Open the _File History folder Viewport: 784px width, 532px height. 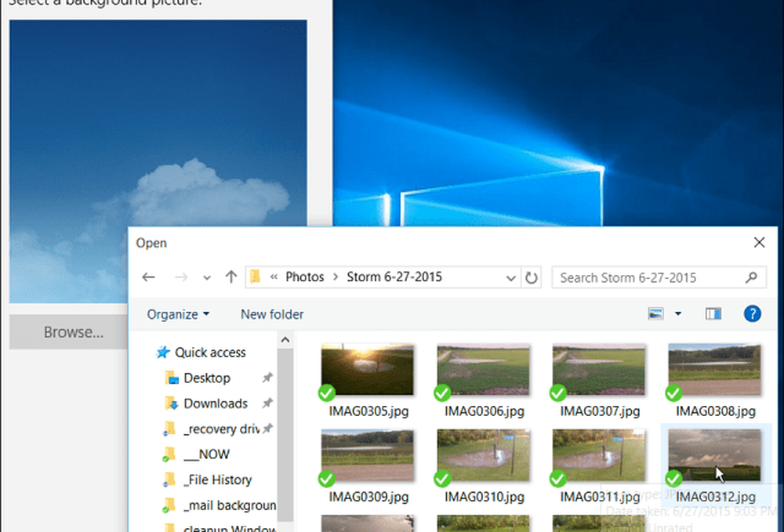point(218,480)
